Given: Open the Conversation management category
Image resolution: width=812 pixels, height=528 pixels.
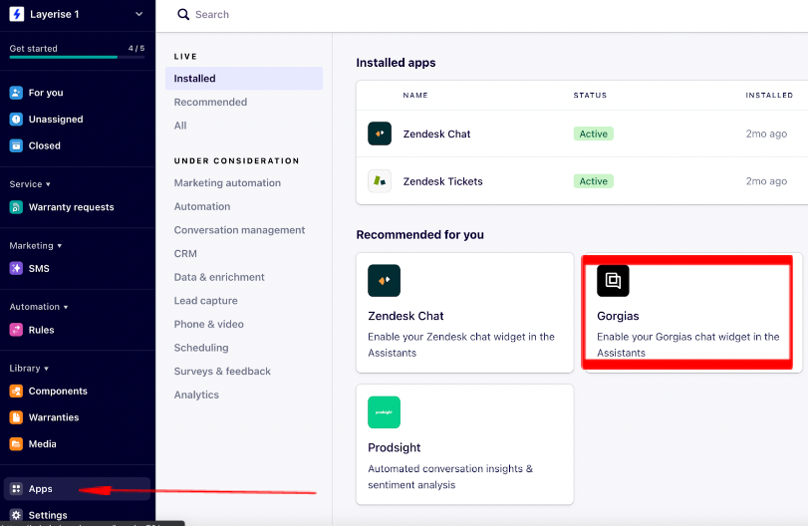Looking at the screenshot, I should click(x=239, y=230).
